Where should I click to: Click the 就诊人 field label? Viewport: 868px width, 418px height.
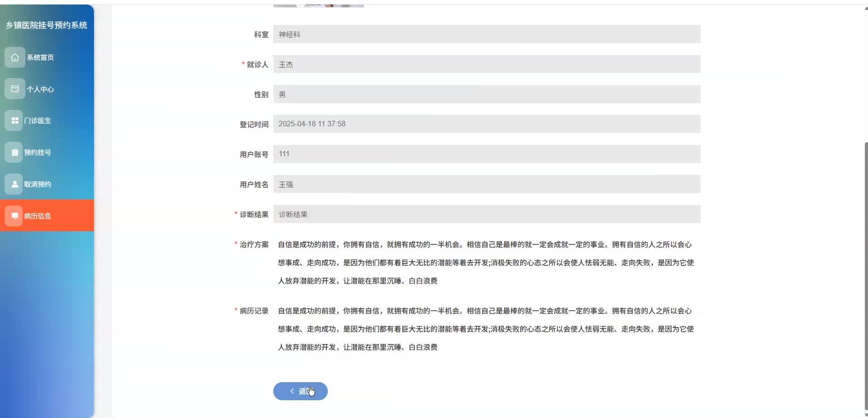tap(257, 65)
